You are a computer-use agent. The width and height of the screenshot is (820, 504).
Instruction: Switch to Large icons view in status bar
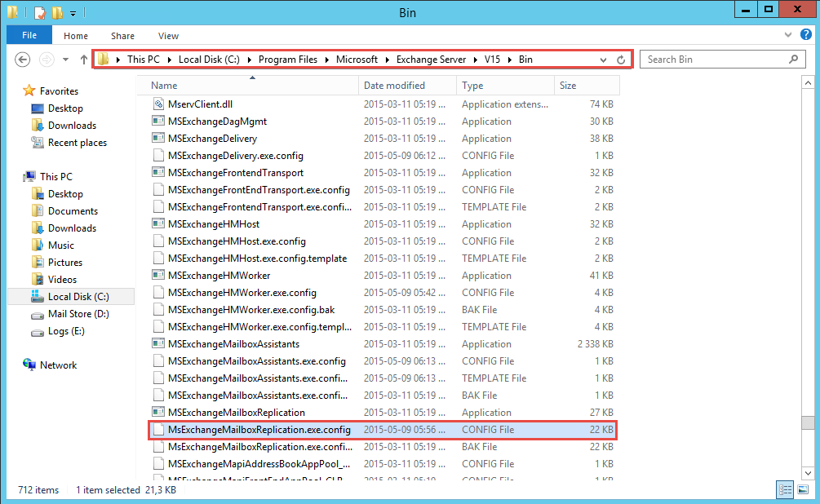click(803, 490)
